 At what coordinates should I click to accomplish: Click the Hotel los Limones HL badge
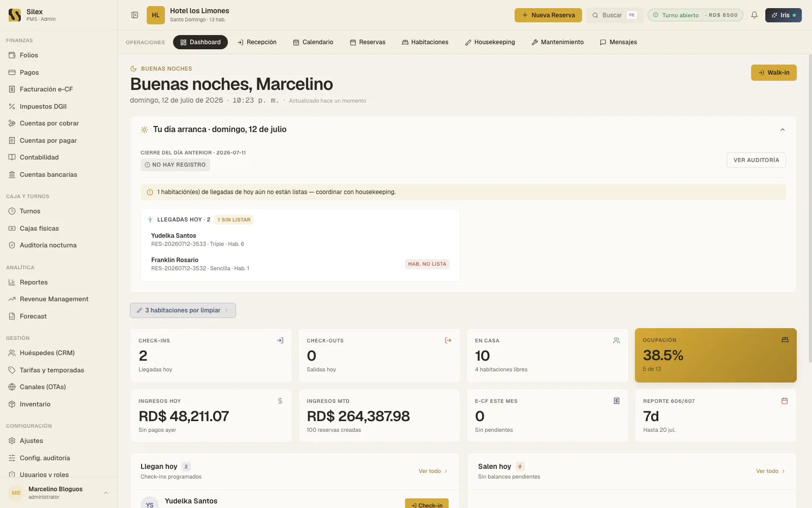pyautogui.click(x=156, y=15)
